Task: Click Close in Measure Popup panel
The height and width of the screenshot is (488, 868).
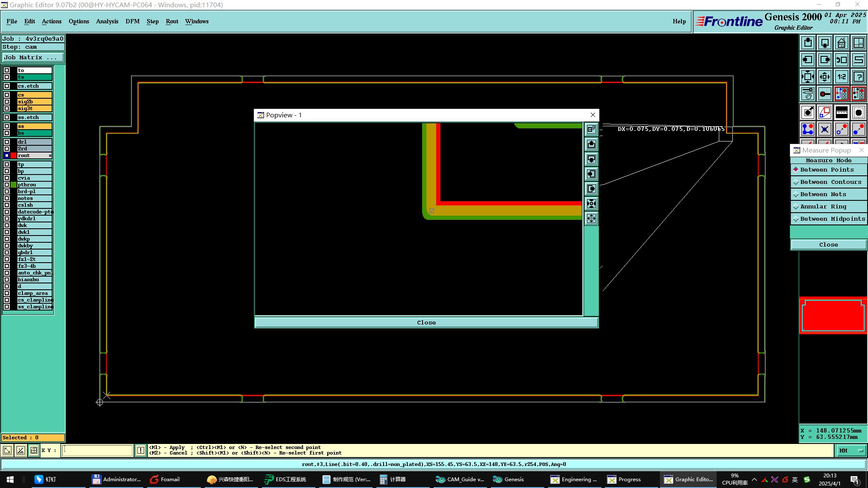Action: (828, 245)
